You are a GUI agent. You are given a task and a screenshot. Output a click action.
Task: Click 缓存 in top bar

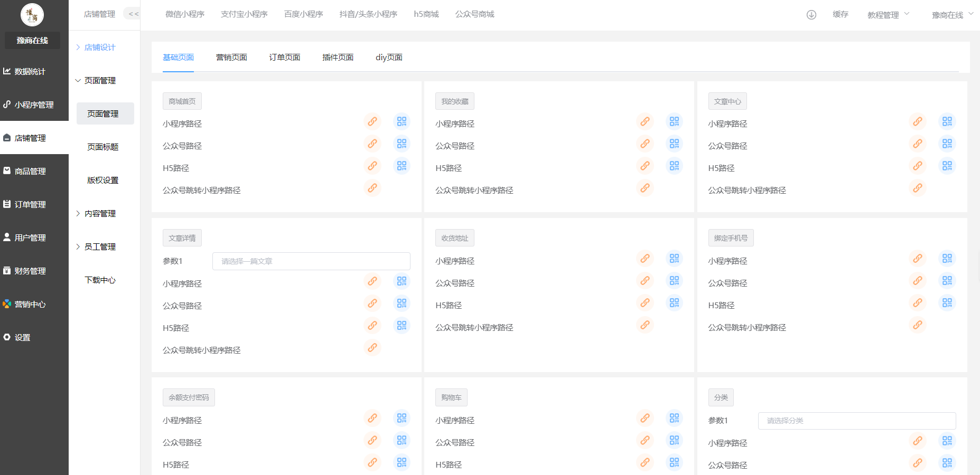pos(841,14)
